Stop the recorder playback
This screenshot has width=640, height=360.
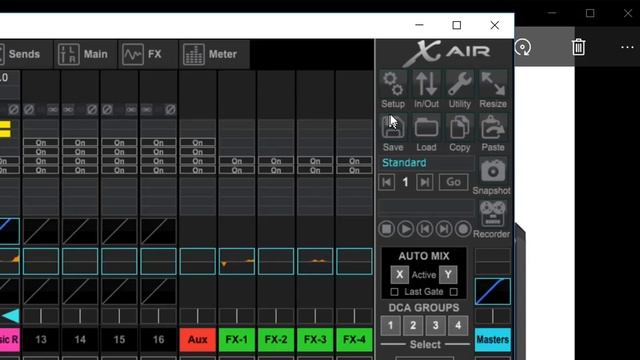[x=386, y=229]
